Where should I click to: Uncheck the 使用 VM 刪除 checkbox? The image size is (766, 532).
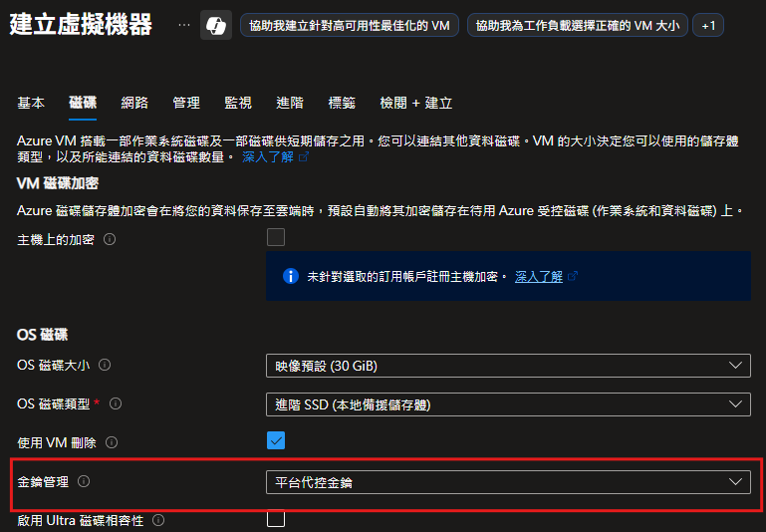tap(276, 440)
